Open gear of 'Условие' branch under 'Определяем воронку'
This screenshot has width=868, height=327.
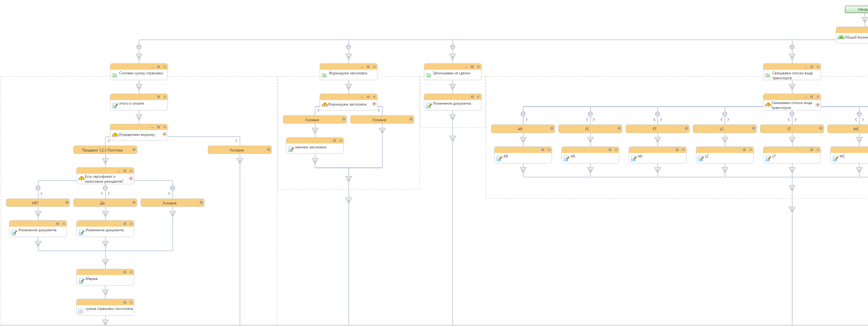[268, 149]
